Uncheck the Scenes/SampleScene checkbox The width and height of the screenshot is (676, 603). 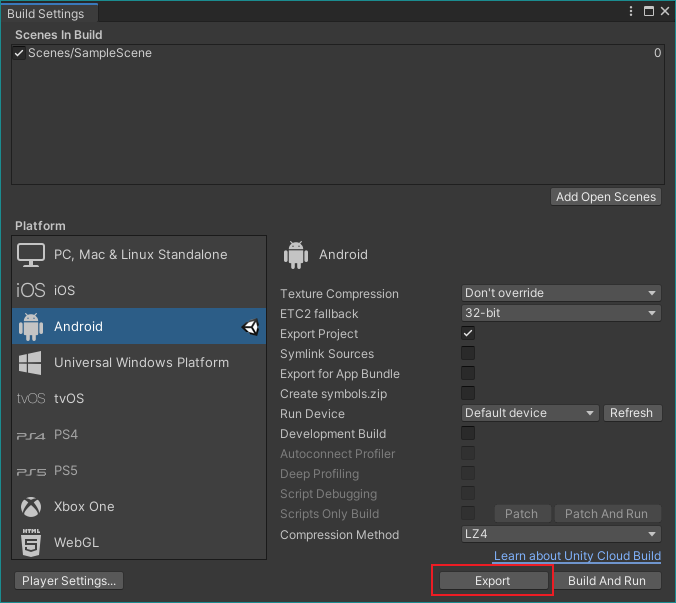19,53
